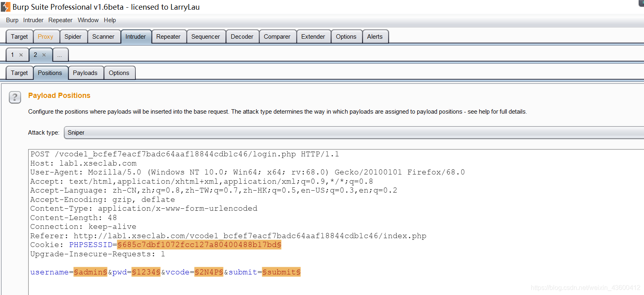Click the POST login.php request line

pyautogui.click(x=184, y=154)
